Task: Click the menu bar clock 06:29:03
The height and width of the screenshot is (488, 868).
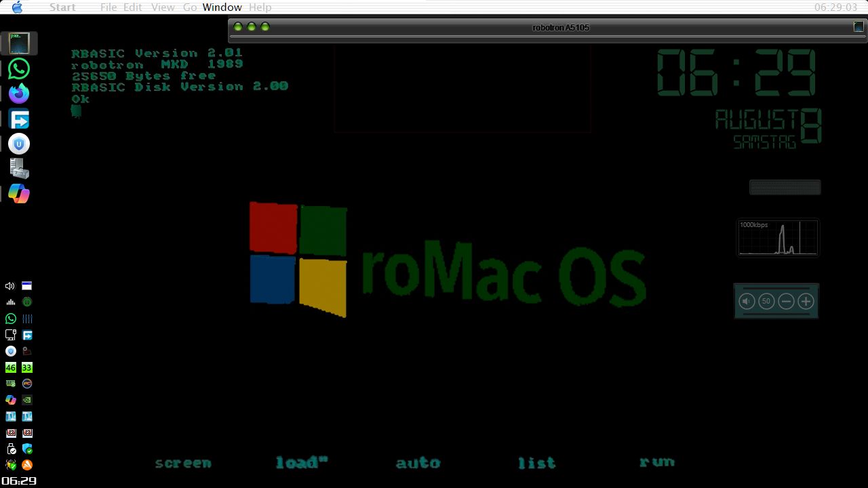Action: point(836,7)
